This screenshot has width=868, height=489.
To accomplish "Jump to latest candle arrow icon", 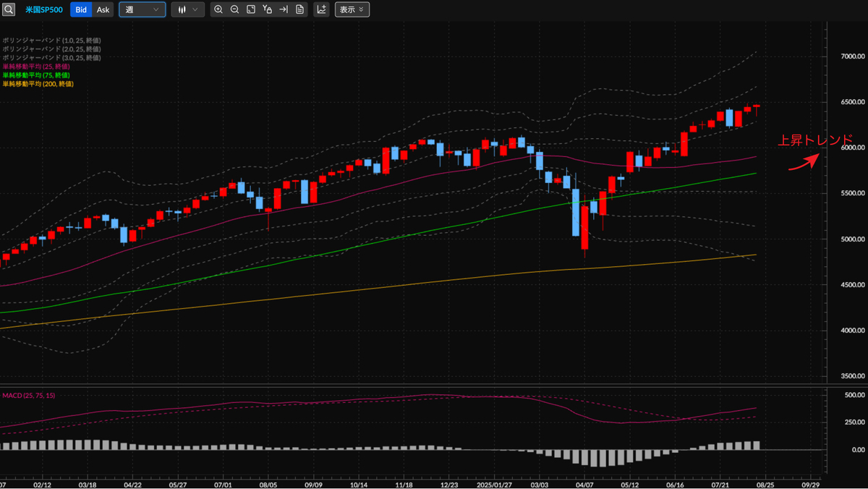I will tap(284, 9).
